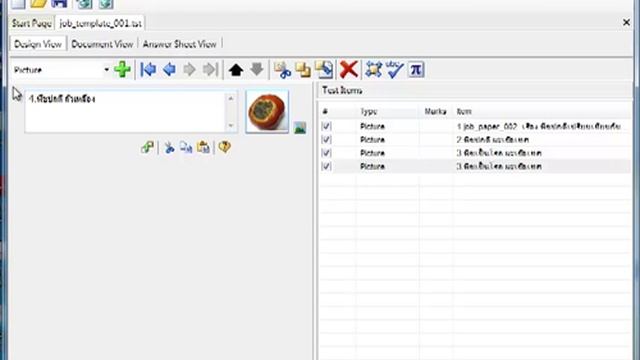Click fifth top toolbar teal icon
Screen dimensions: 640x360
106,4
